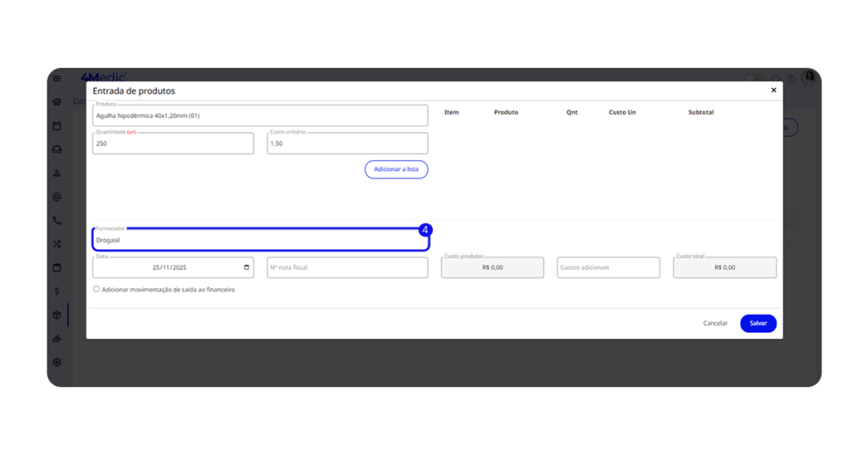868x455 pixels.
Task: Open the dollar sign financial icon
Action: coord(57,291)
